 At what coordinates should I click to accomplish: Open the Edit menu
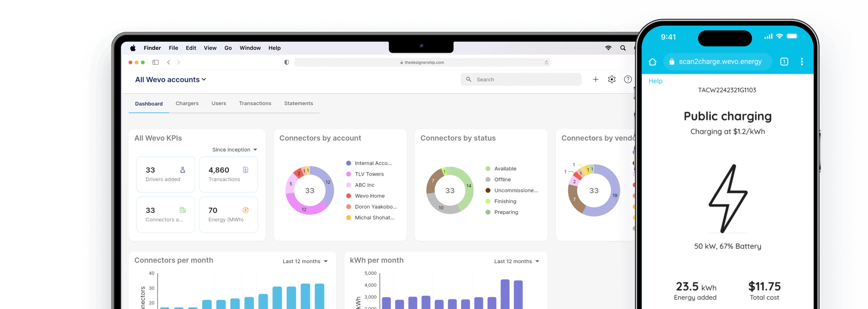pyautogui.click(x=191, y=48)
